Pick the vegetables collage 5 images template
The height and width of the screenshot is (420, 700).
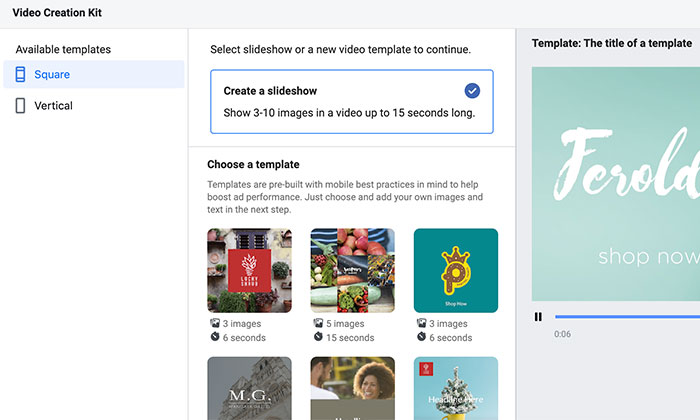point(353,270)
